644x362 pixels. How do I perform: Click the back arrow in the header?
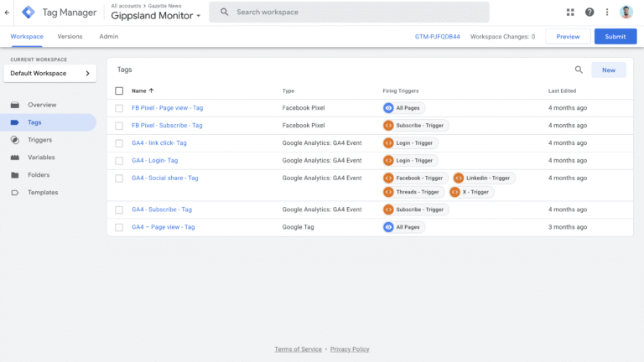8,12
